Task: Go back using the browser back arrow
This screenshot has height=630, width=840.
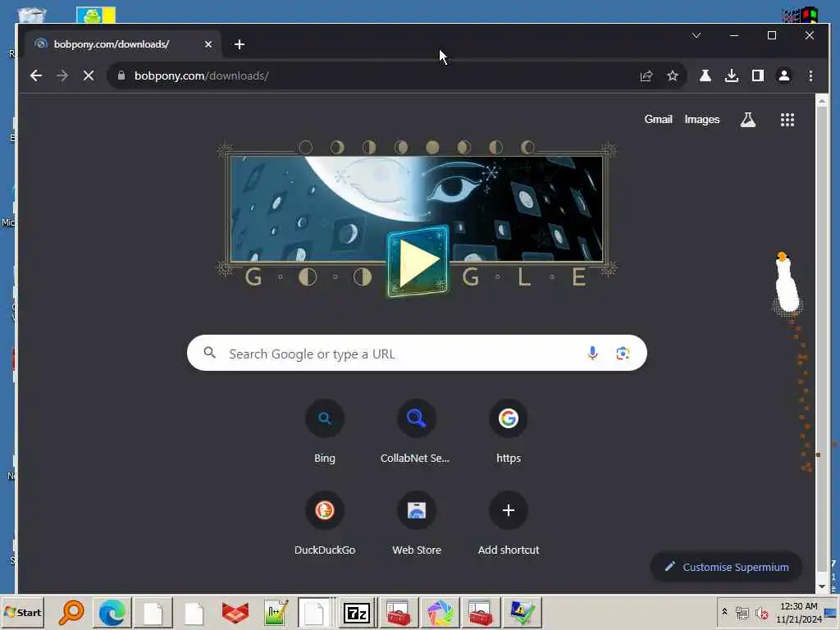Action: click(x=36, y=75)
